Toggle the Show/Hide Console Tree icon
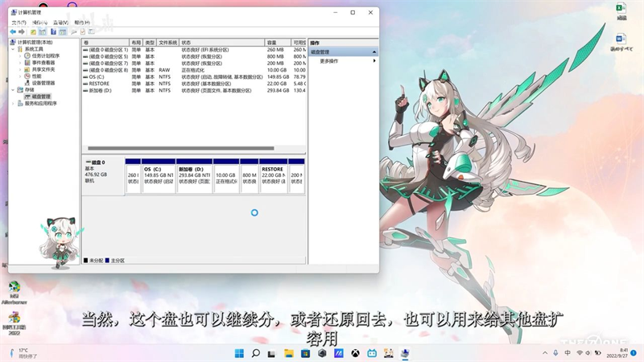This screenshot has width=644, height=362. (43, 31)
